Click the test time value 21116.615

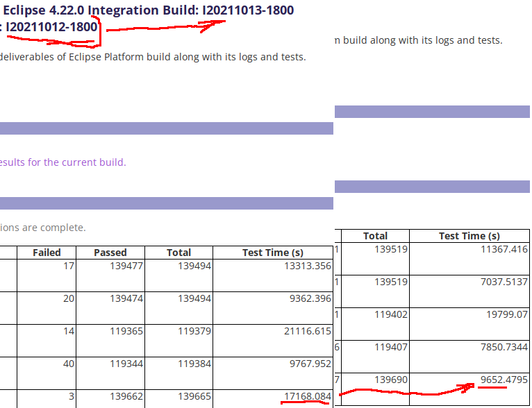tap(308, 331)
